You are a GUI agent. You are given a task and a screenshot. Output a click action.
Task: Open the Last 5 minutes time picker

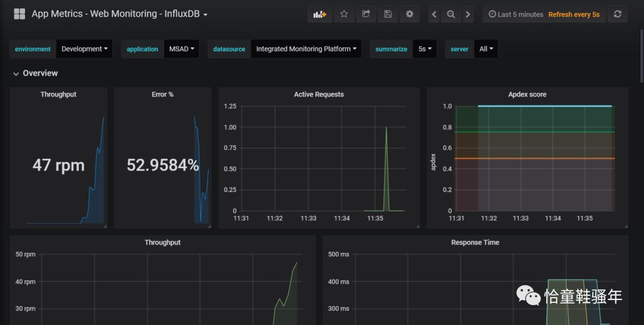tap(515, 14)
